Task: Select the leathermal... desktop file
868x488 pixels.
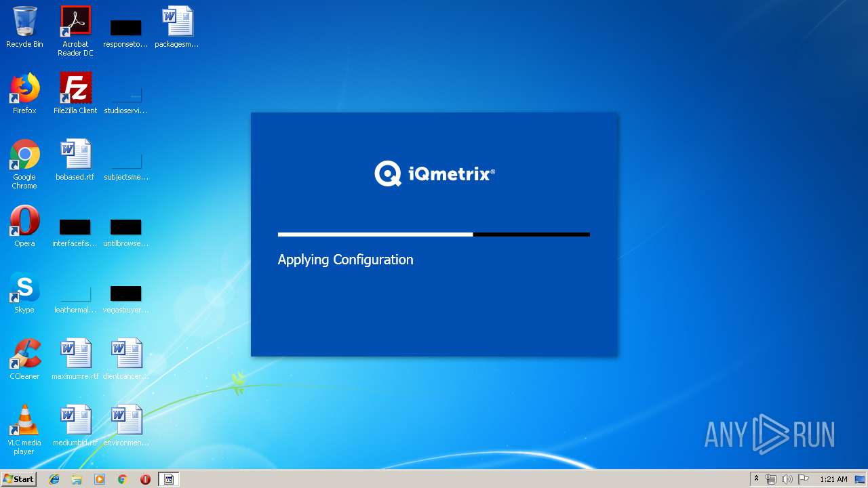Action: click(75, 299)
